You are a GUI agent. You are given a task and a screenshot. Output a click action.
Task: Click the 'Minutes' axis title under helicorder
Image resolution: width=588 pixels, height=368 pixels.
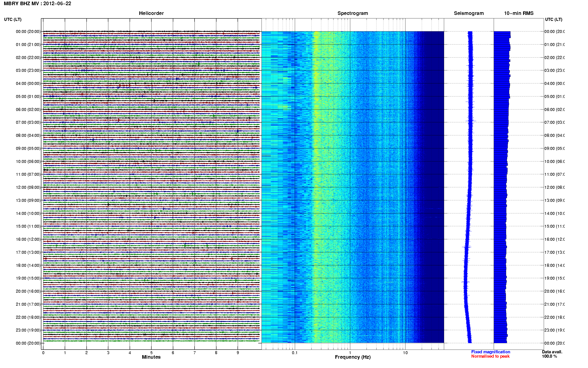coord(151,357)
